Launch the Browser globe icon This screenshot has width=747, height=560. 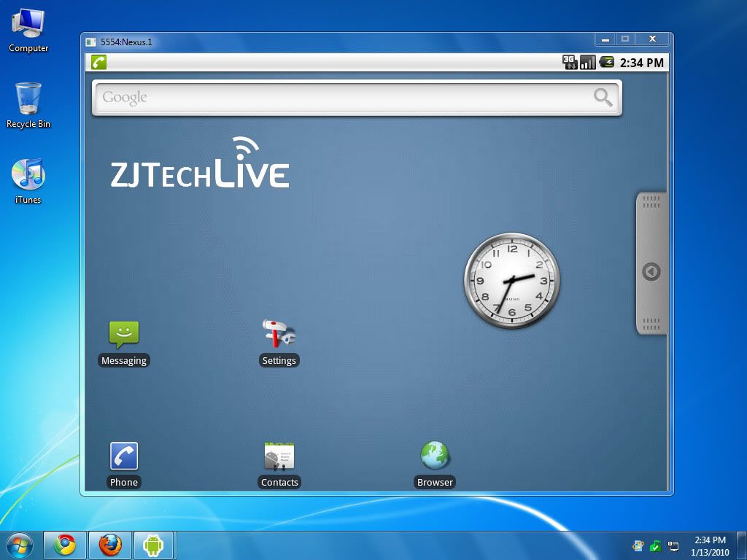click(x=435, y=456)
